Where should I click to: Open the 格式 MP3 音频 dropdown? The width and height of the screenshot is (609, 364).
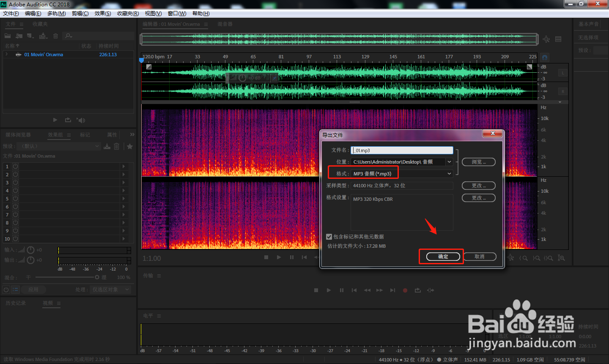click(x=402, y=174)
